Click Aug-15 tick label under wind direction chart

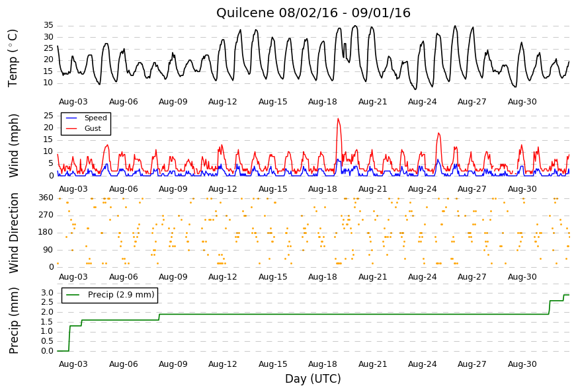tap(272, 277)
